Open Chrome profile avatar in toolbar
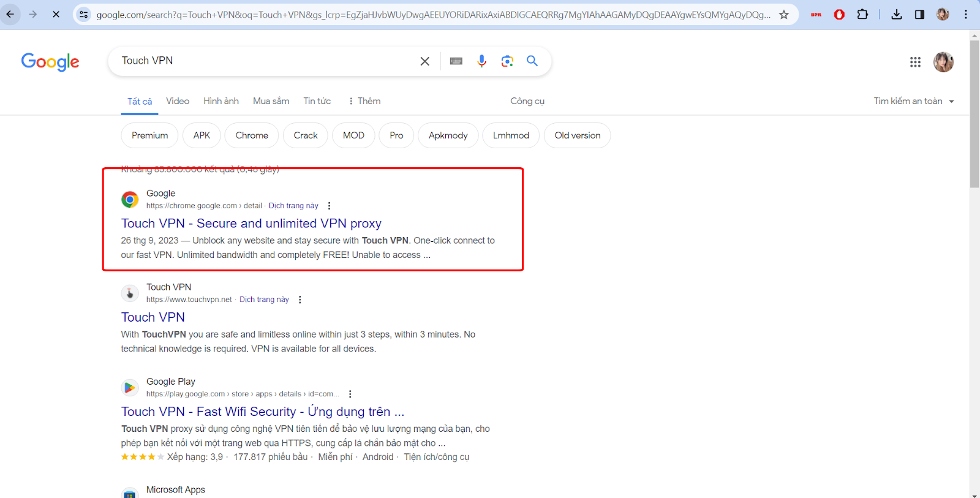 tap(943, 14)
